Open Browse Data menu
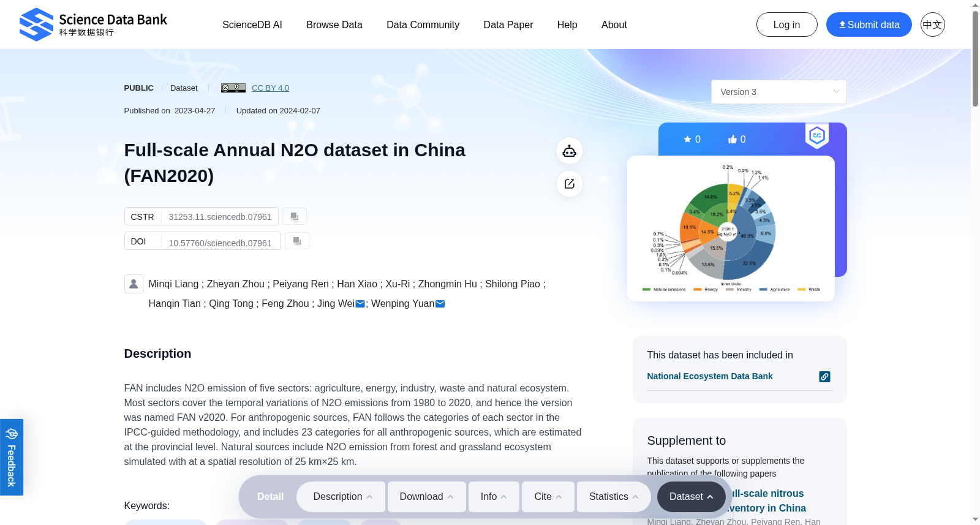The height and width of the screenshot is (525, 980). [334, 25]
